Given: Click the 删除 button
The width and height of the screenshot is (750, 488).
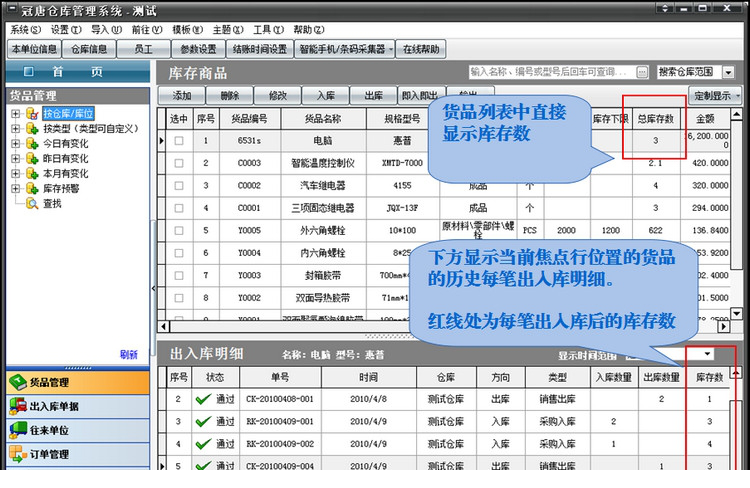Looking at the screenshot, I should click(x=230, y=96).
